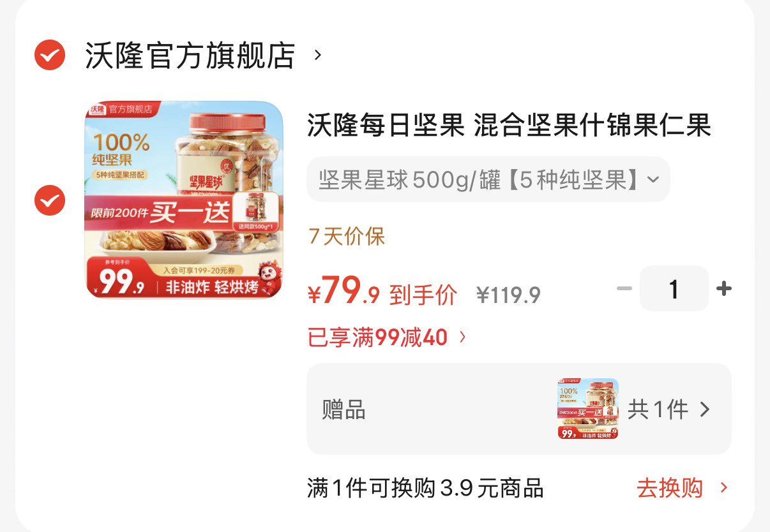This screenshot has height=532, width=770.
Task: Increase quantity with the plus icon
Action: 723,289
